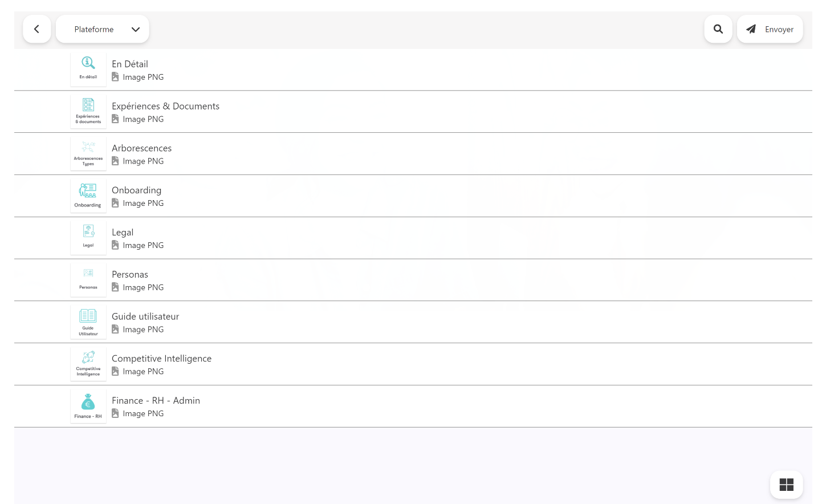Send with the Envoyer button
This screenshot has width=818, height=504.
click(770, 29)
